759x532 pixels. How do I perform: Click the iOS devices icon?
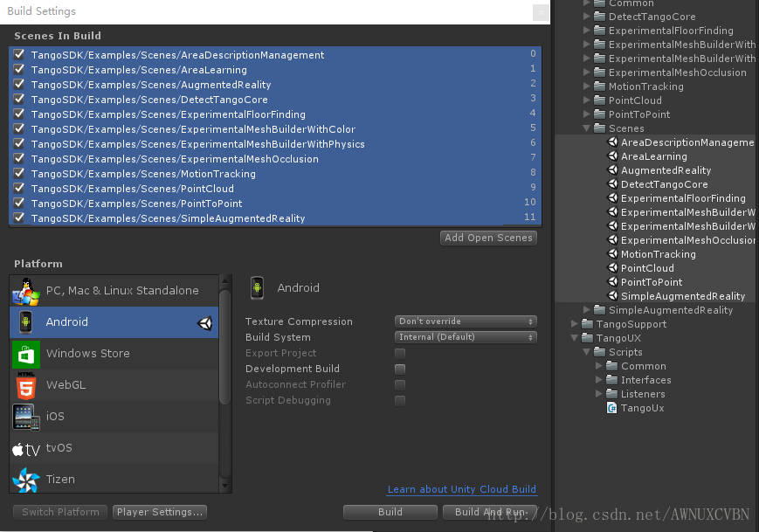(25, 417)
